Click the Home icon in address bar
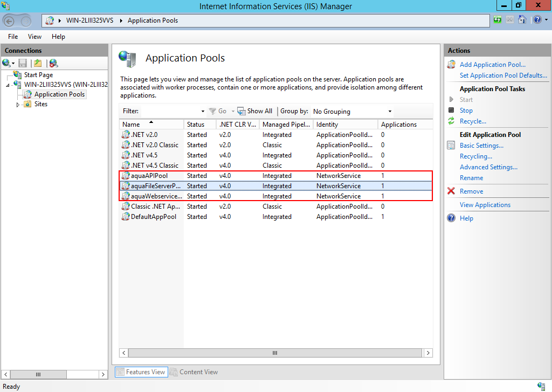This screenshot has width=552, height=392. pos(522,20)
